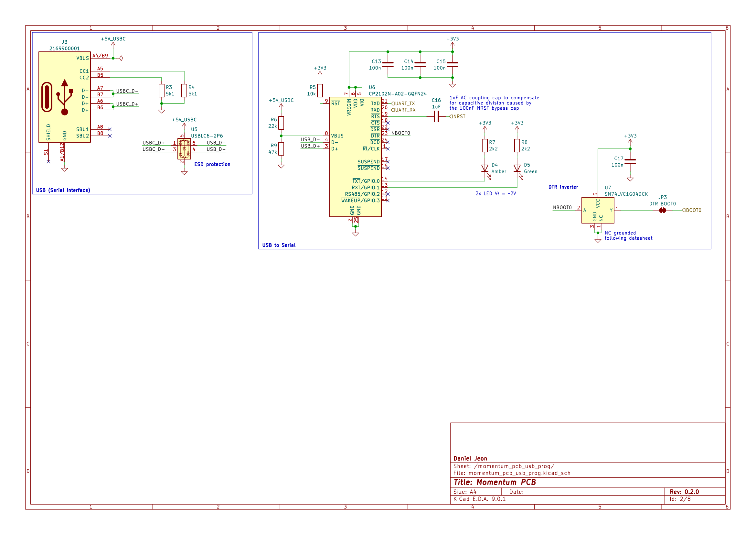Click the Rev: 0.2.0 field
The width and height of the screenshot is (756, 535).
pyautogui.click(x=685, y=491)
